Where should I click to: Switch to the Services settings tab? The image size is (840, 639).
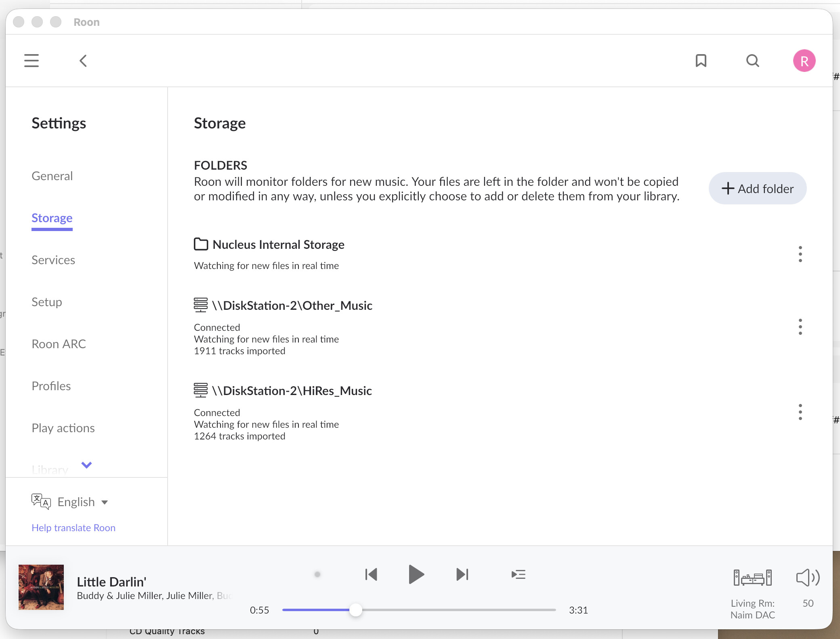pos(53,260)
